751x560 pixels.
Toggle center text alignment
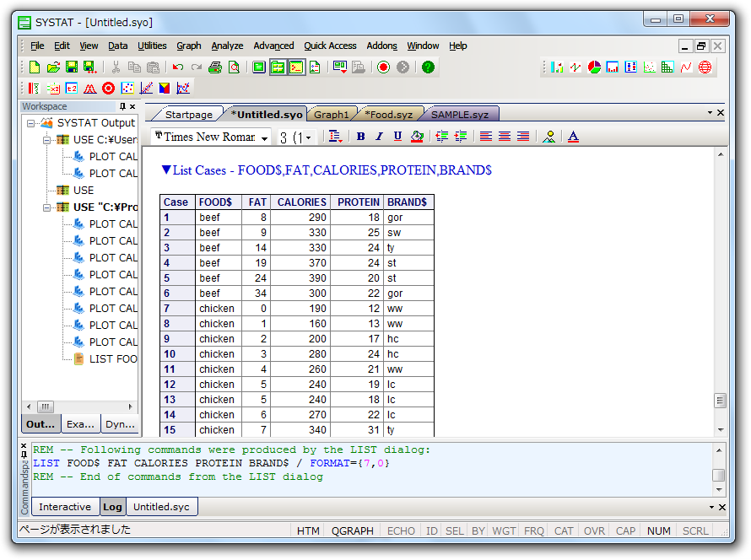[505, 137]
